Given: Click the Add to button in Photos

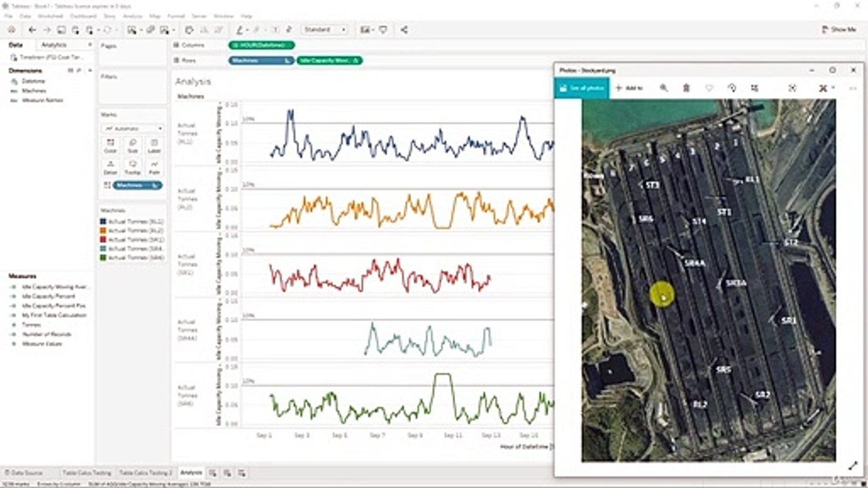Looking at the screenshot, I should click(x=629, y=88).
